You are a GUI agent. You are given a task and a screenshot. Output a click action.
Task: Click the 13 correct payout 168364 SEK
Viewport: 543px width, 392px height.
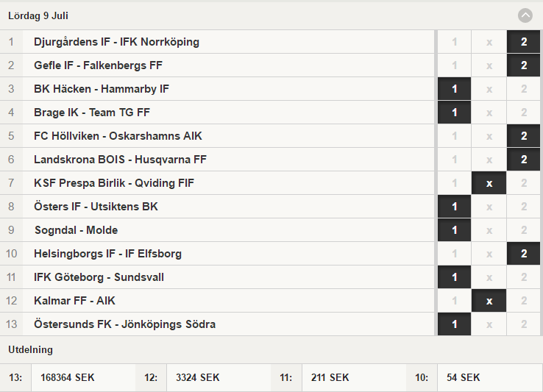pos(68,377)
